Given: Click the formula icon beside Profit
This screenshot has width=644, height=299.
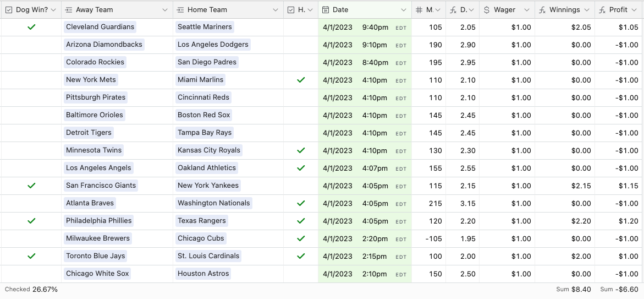Looking at the screenshot, I should [x=602, y=10].
